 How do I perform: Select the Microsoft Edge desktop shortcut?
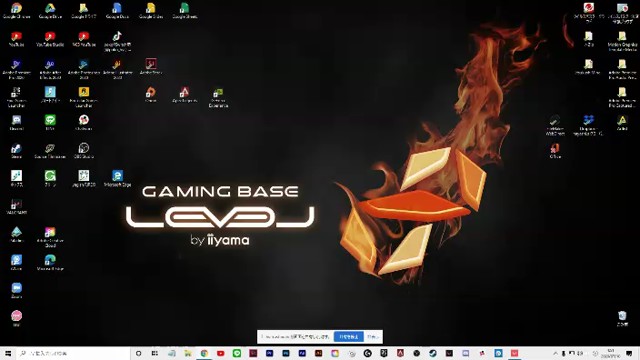pyautogui.click(x=117, y=179)
